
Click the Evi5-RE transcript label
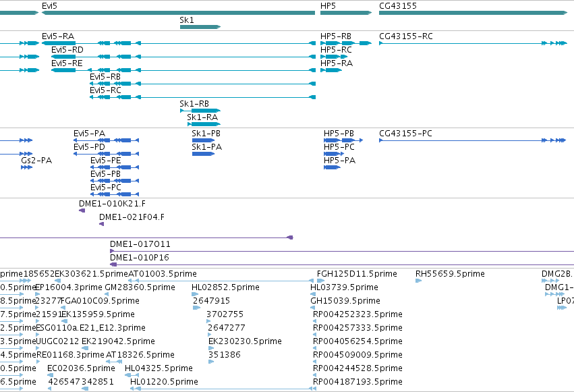(x=67, y=63)
